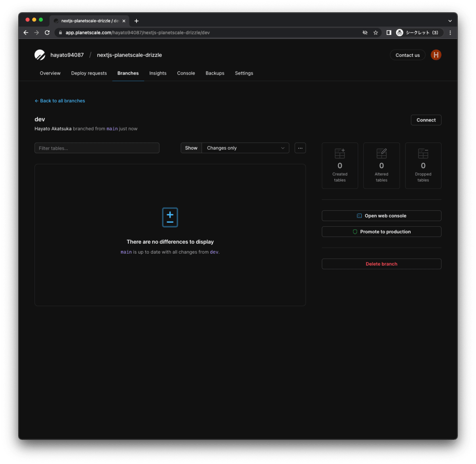Click the hayato94087 organization link
This screenshot has width=476, height=464.
(67, 55)
